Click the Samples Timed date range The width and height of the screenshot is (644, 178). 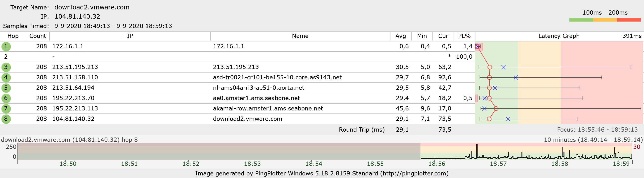(113, 26)
